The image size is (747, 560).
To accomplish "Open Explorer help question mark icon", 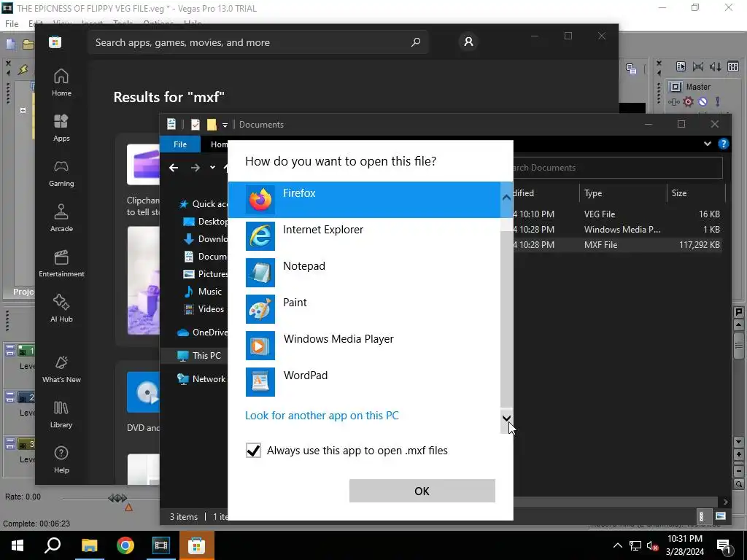I will coord(723,144).
